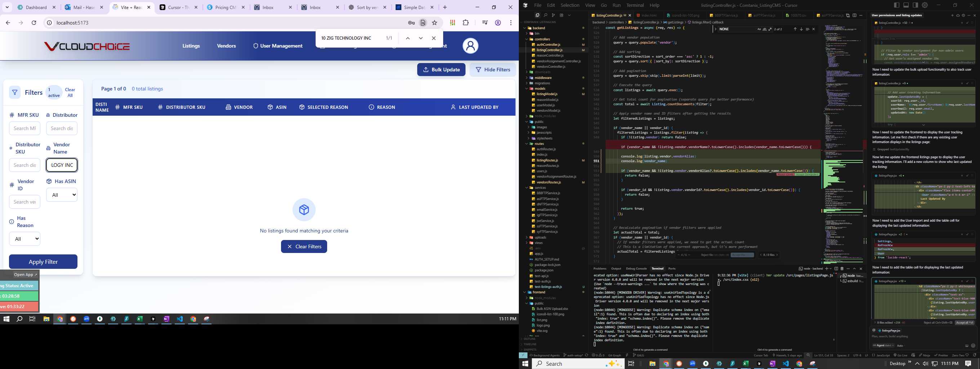Open Chrome extensions puzzle icon

coord(465,23)
